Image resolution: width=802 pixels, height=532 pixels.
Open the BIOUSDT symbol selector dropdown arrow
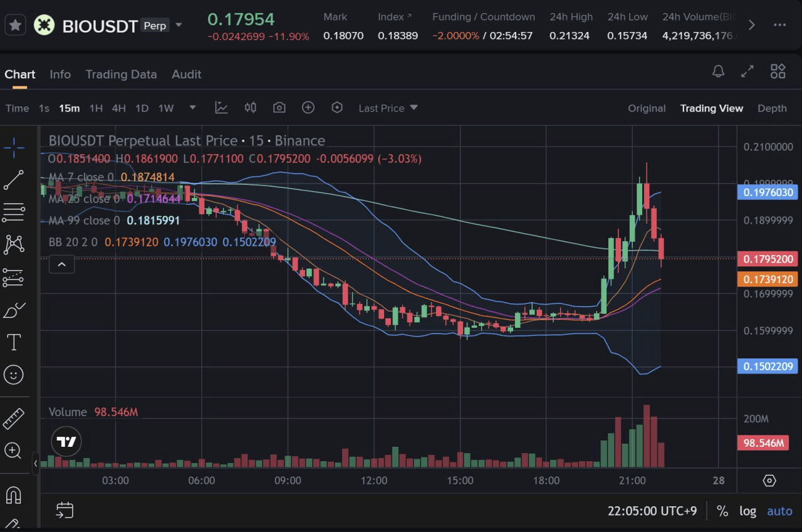click(179, 25)
